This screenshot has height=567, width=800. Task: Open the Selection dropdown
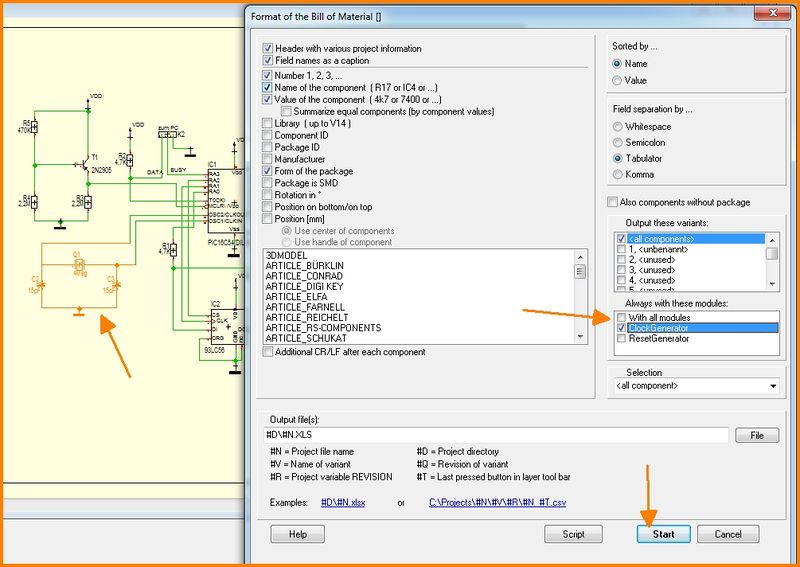(x=772, y=386)
